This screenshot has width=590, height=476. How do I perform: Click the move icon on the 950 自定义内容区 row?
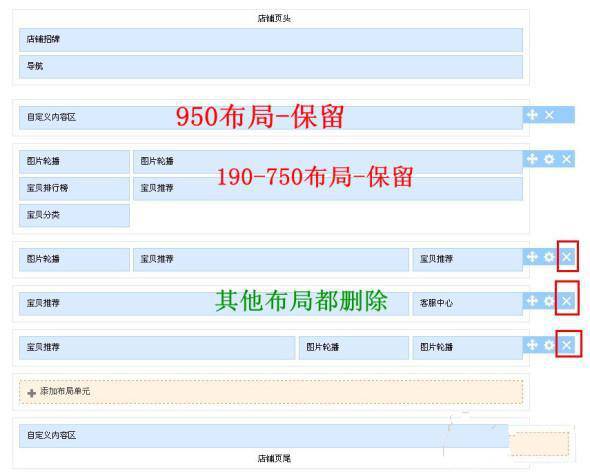(532, 115)
